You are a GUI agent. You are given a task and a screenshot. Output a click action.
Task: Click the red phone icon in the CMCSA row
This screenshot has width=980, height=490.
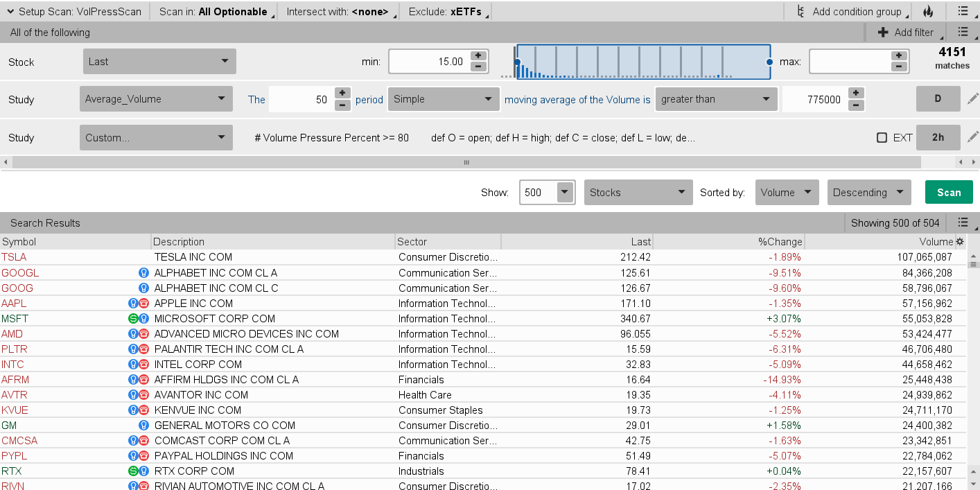(x=144, y=440)
